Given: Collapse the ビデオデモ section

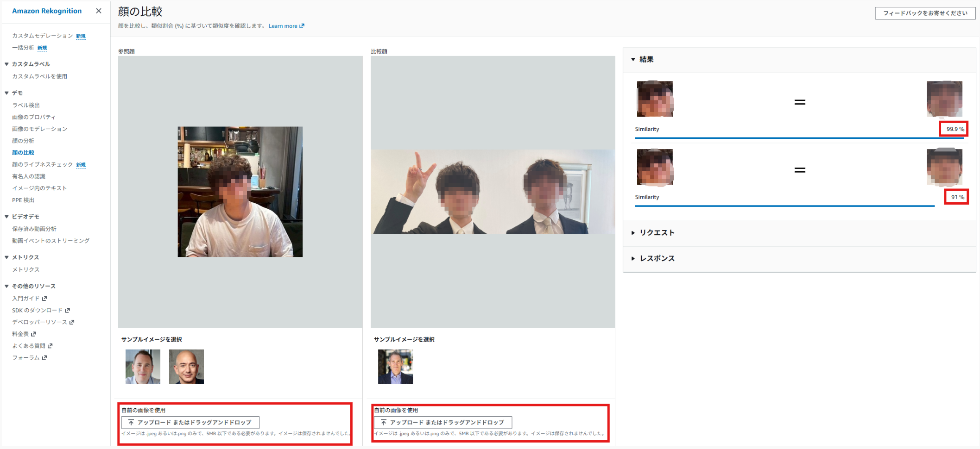Looking at the screenshot, I should (6, 217).
